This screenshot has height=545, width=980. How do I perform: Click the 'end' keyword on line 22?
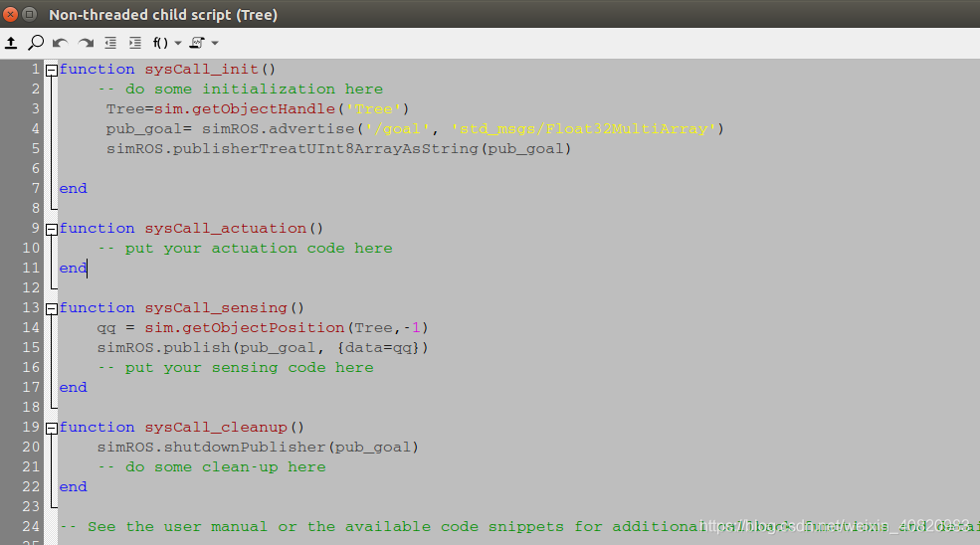73,486
